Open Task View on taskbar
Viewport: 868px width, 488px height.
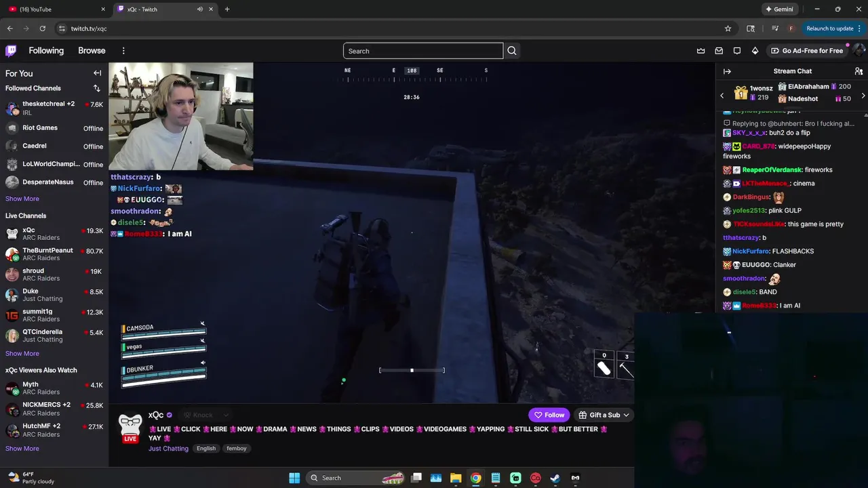416,478
